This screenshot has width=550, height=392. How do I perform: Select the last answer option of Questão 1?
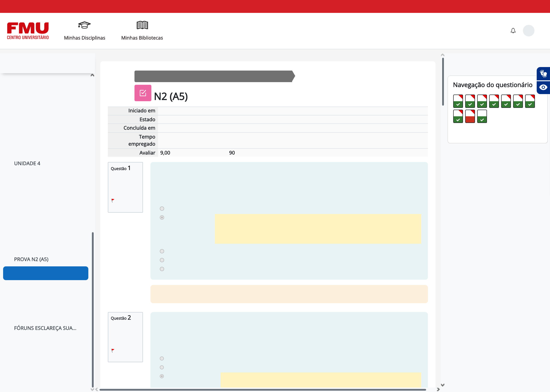tap(162, 269)
